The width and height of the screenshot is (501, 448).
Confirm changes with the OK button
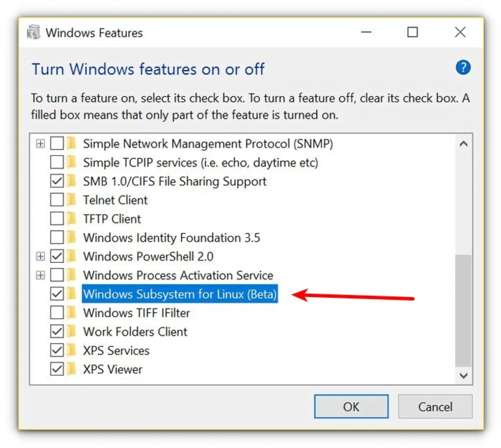pyautogui.click(x=351, y=407)
